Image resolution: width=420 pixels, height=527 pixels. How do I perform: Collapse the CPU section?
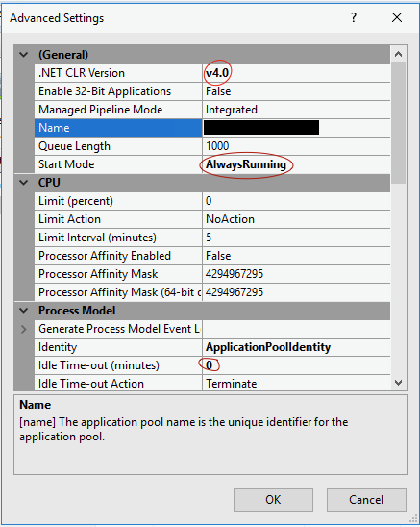(x=24, y=183)
